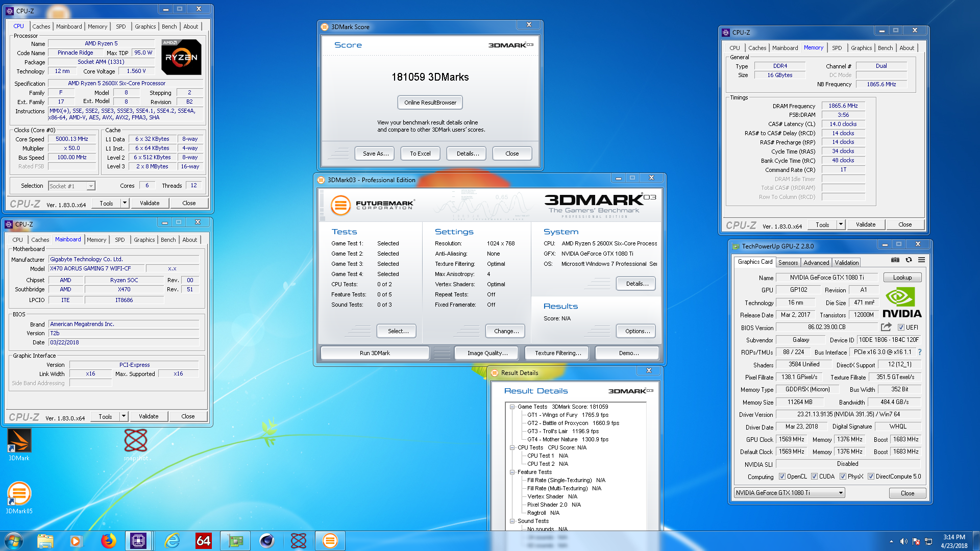The width and height of the screenshot is (980, 551).
Task: Click Validate in the Memory CPU-Z window
Action: click(x=865, y=224)
